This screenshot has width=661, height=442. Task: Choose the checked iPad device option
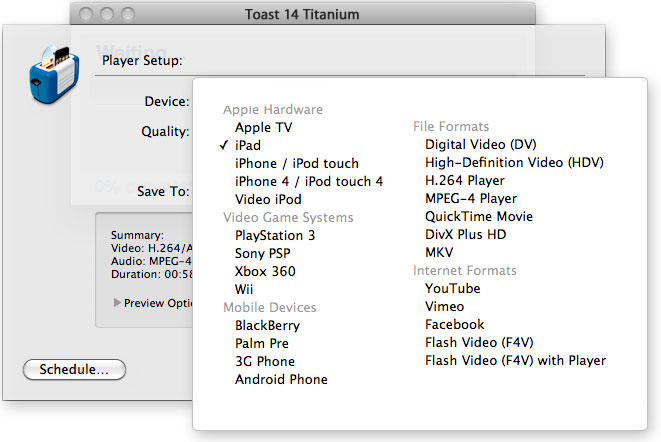tap(248, 145)
